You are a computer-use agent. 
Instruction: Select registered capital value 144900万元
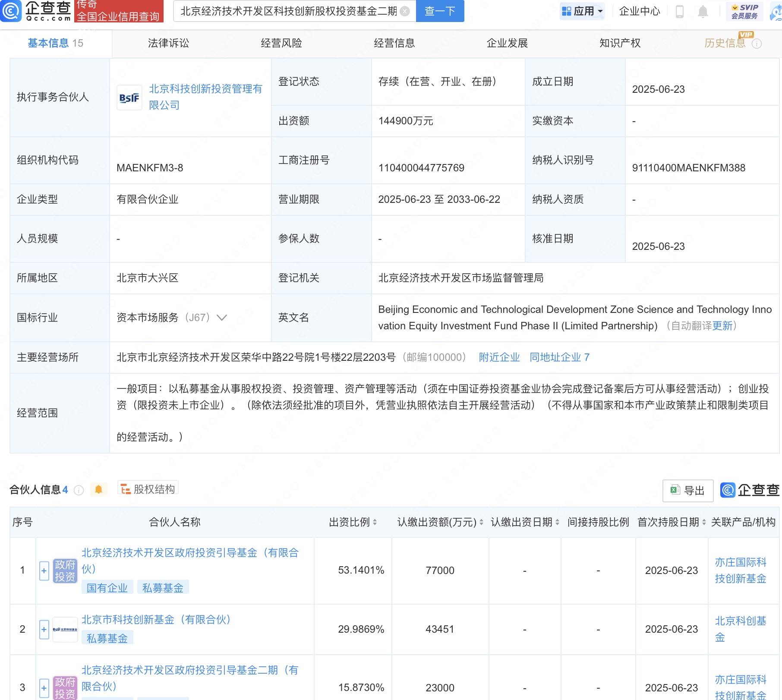406,121
